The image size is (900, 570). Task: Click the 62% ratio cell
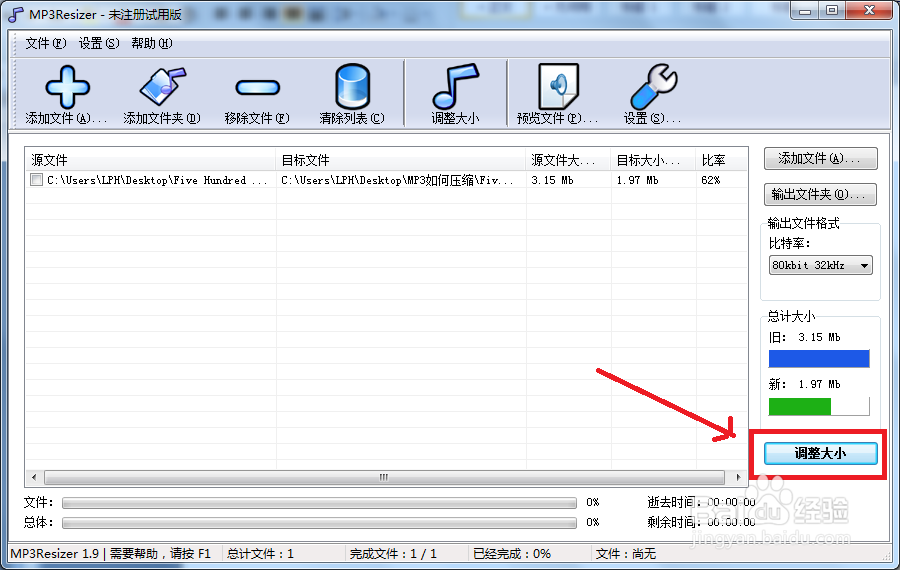(711, 180)
